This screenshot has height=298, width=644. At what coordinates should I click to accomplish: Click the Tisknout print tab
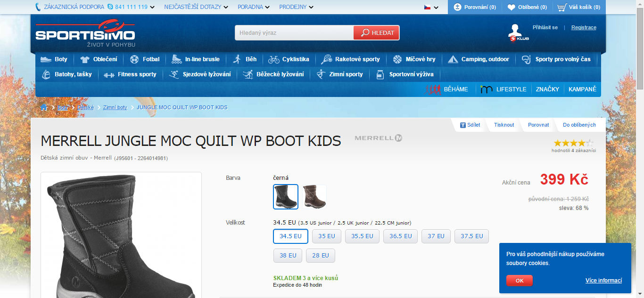504,125
